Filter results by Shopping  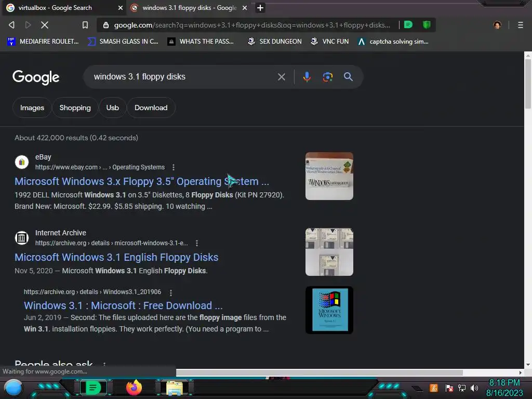click(x=75, y=108)
